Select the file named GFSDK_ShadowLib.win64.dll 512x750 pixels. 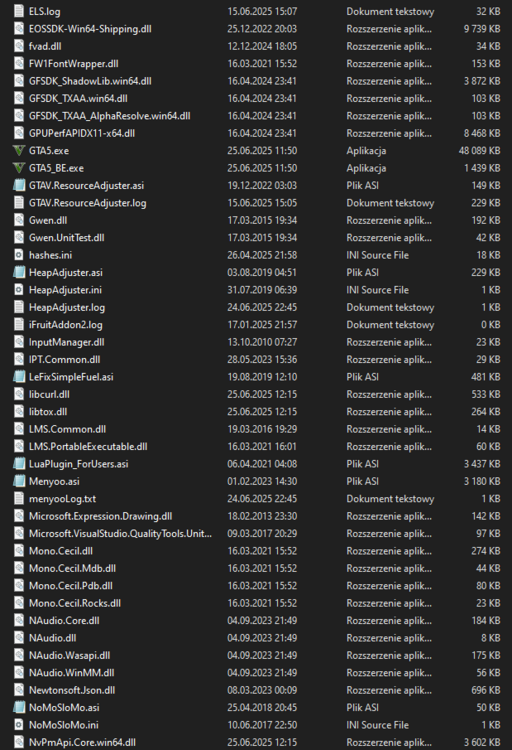point(90,81)
